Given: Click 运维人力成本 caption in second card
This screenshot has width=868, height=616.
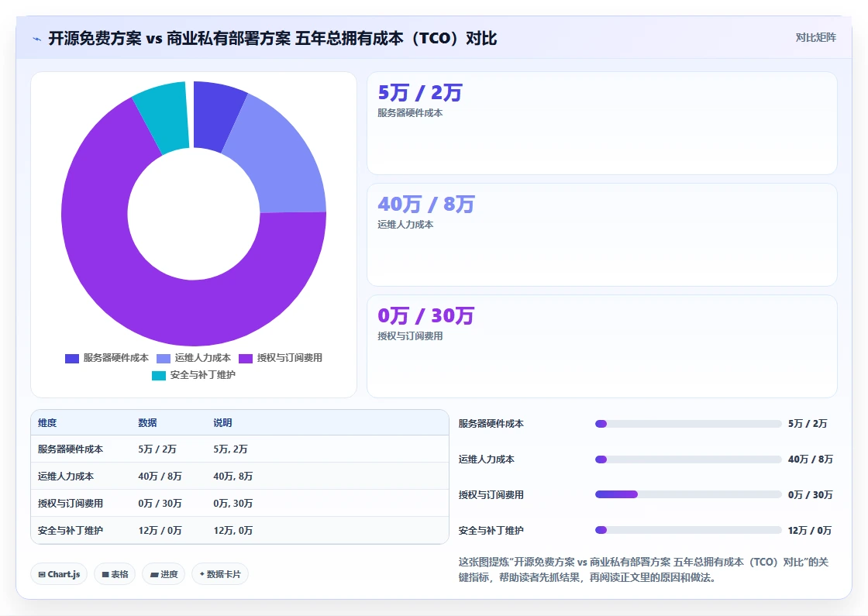Looking at the screenshot, I should coord(406,225).
